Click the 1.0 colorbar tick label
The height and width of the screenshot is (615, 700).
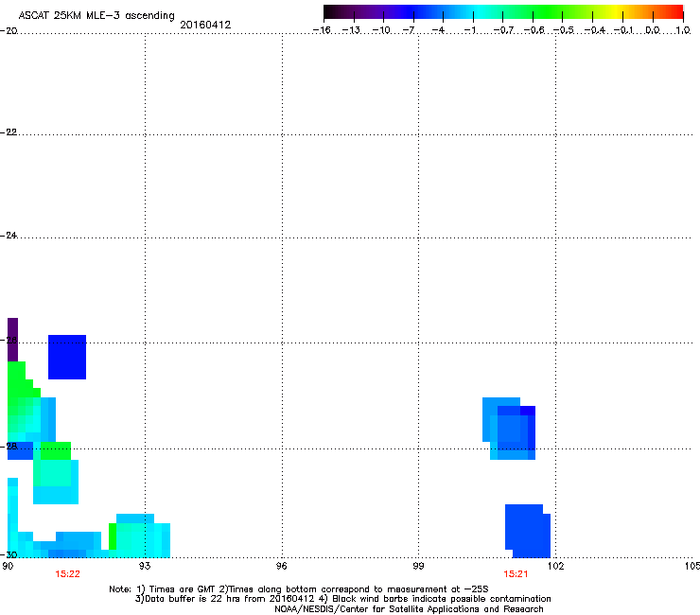683,30
